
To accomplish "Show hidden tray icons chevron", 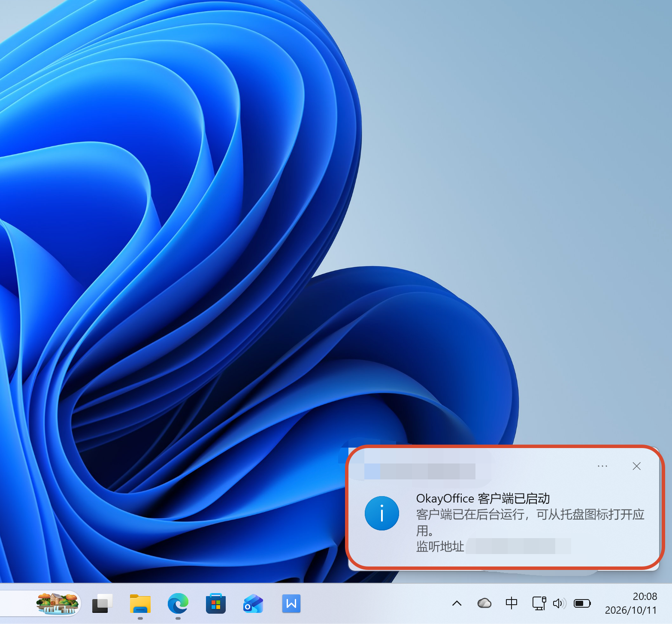I will coord(457,603).
